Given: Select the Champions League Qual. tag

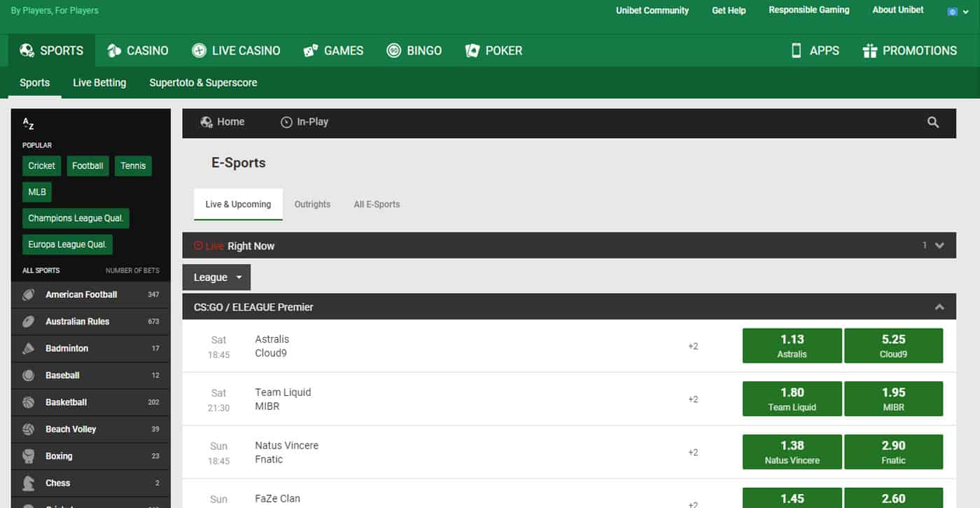Looking at the screenshot, I should click(76, 218).
